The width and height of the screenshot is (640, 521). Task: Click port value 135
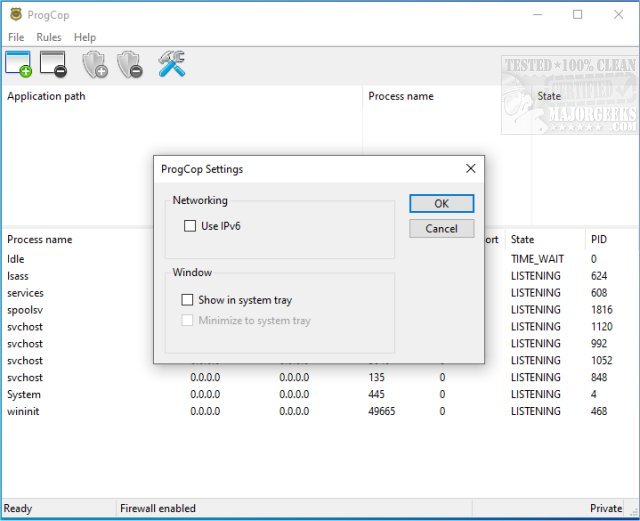(376, 377)
